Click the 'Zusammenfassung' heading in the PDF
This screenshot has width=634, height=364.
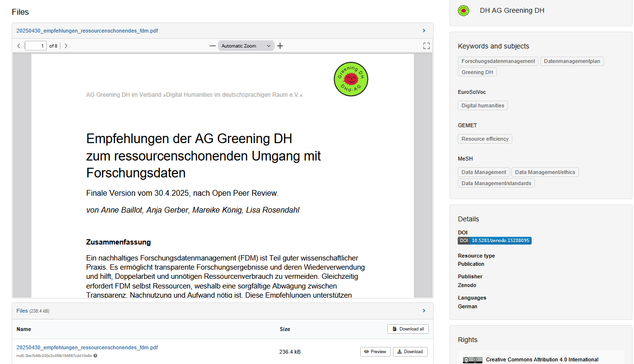point(118,242)
